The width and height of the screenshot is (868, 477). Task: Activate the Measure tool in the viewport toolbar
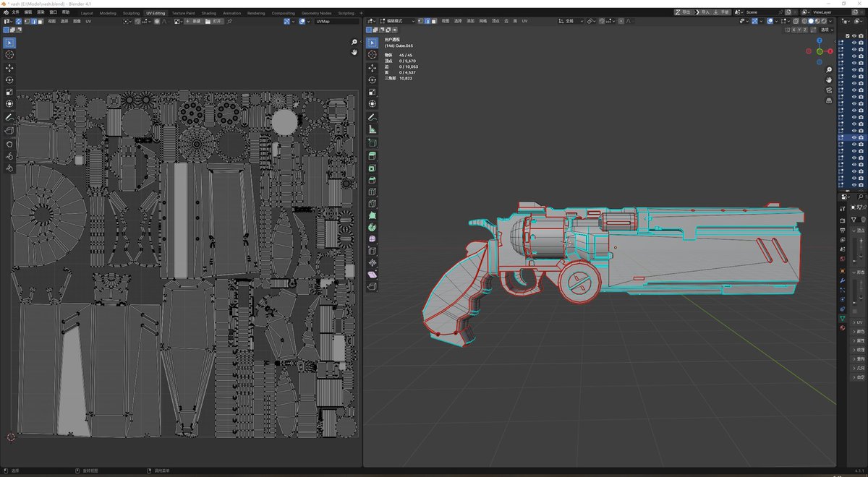coord(371,128)
